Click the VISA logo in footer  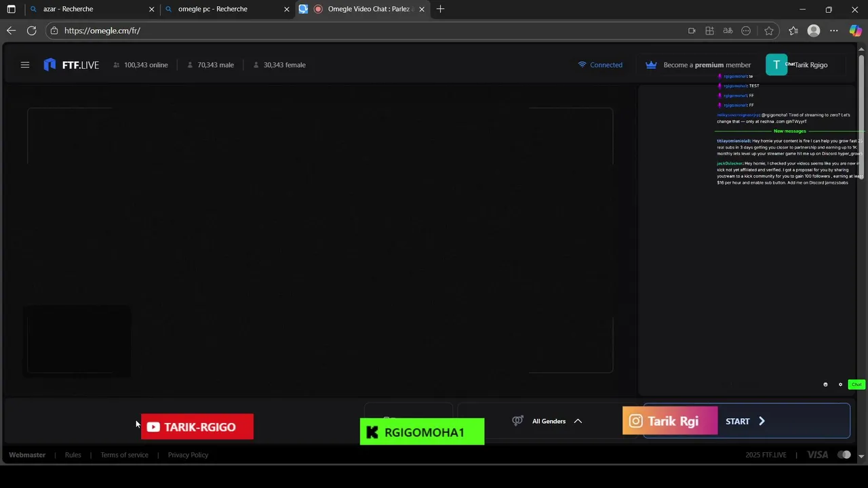point(817,455)
